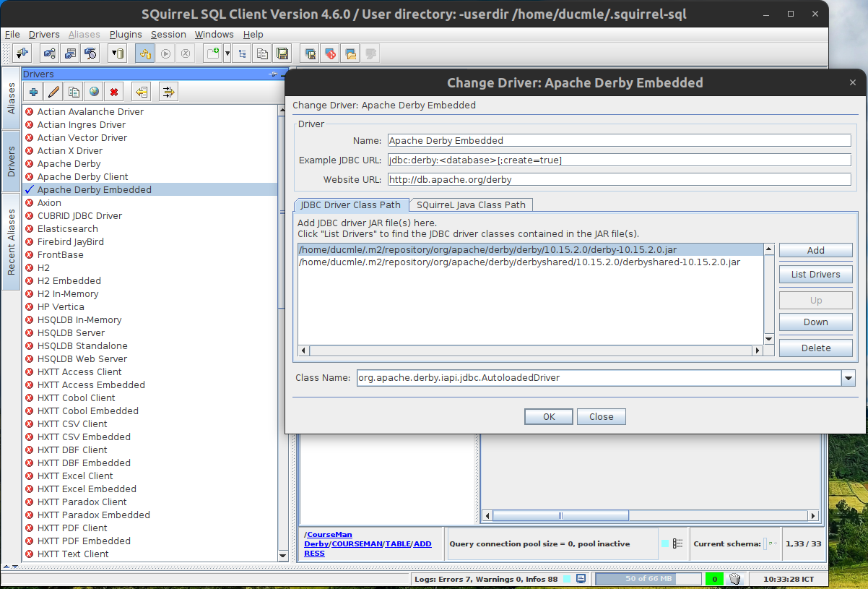Screen dimensions: 868x589
Task: Open the Help menu
Action: (253, 34)
